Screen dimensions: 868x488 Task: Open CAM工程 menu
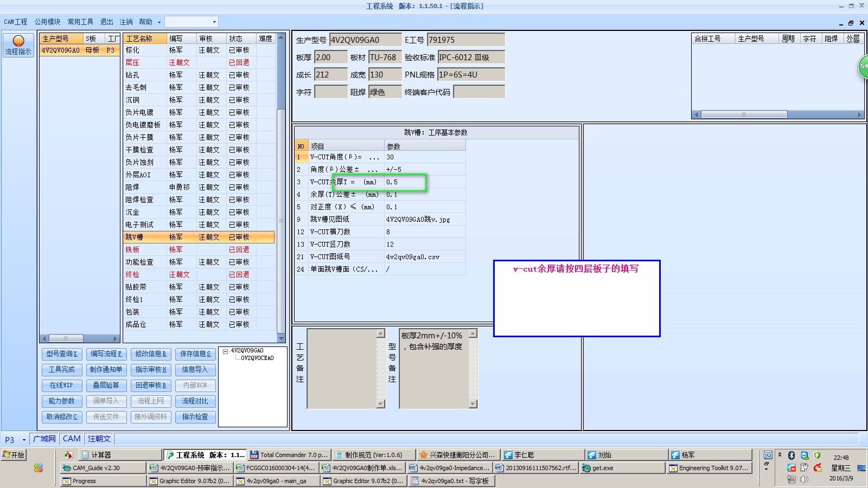[16, 22]
